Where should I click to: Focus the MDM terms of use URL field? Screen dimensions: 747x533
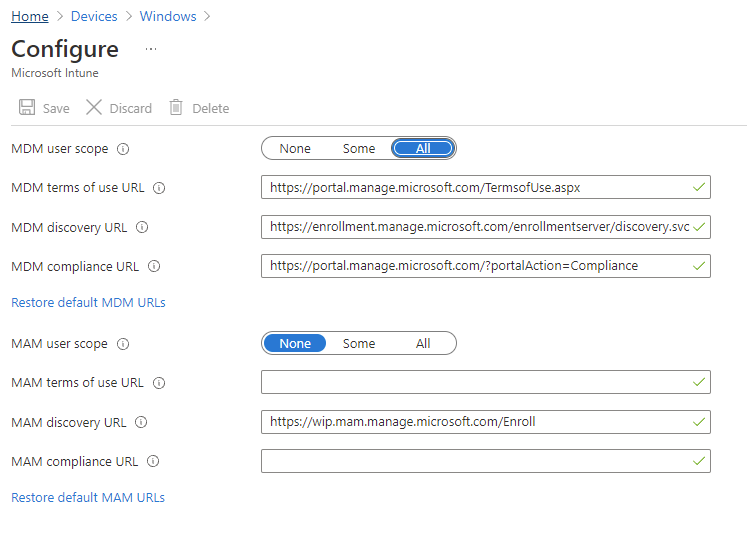point(485,187)
